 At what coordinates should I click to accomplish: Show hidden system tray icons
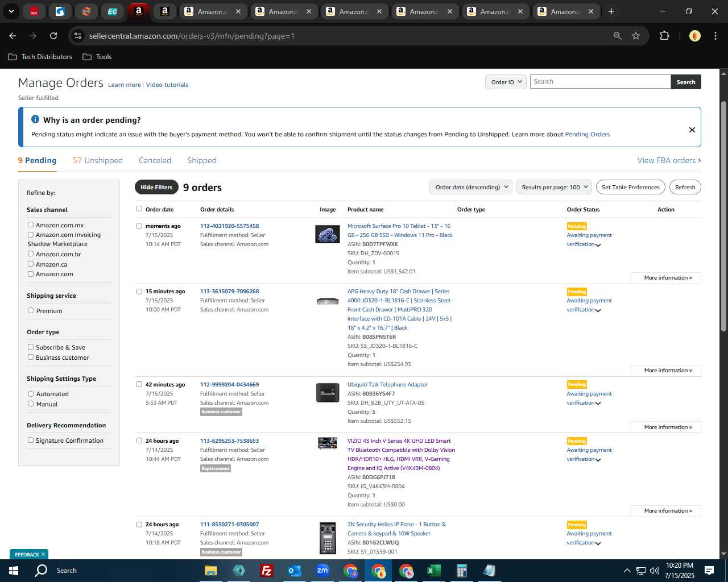627,571
